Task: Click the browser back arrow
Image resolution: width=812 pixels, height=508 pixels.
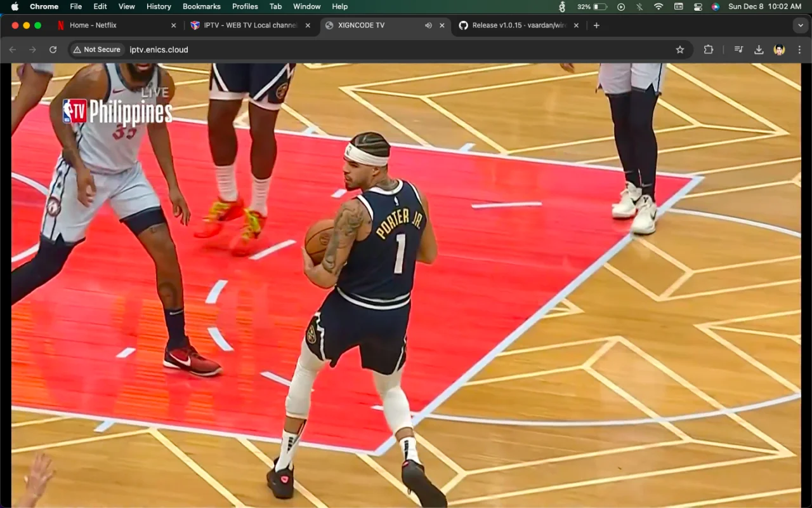Action: [13, 50]
